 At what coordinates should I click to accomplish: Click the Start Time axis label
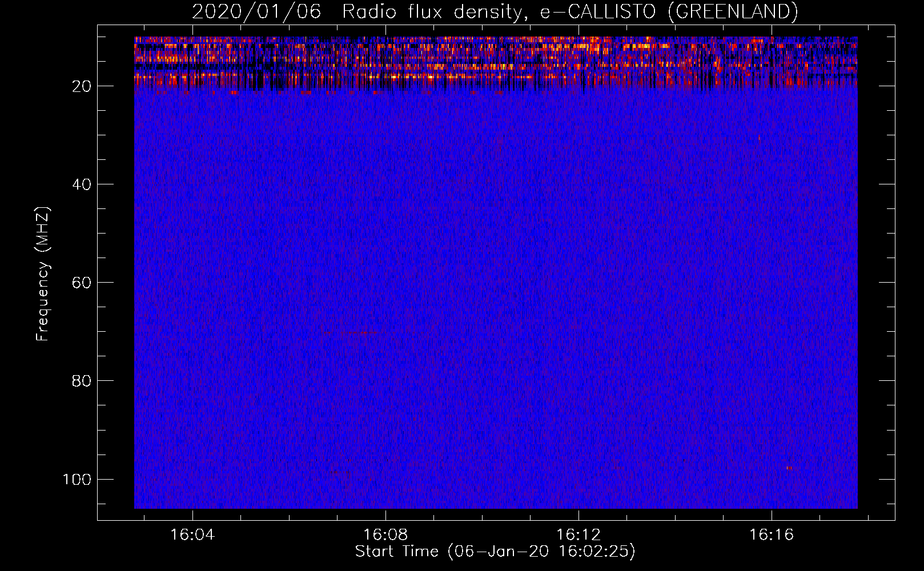[x=495, y=552]
